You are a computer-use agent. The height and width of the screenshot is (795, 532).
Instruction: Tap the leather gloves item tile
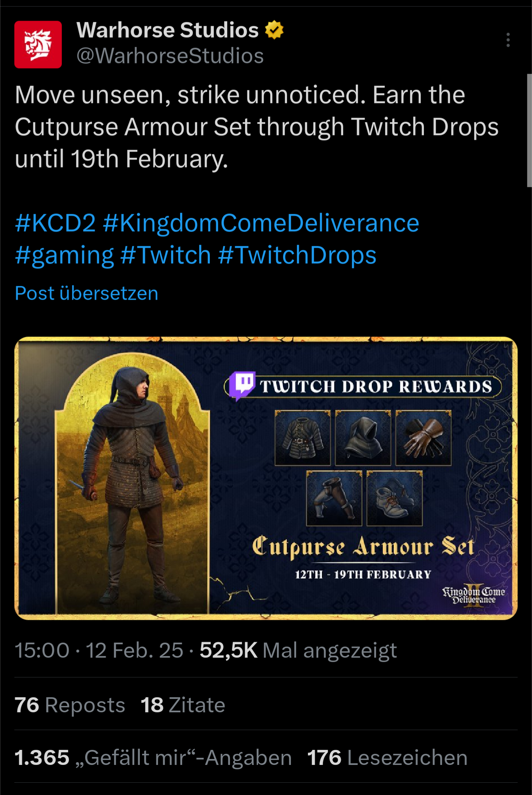click(424, 438)
